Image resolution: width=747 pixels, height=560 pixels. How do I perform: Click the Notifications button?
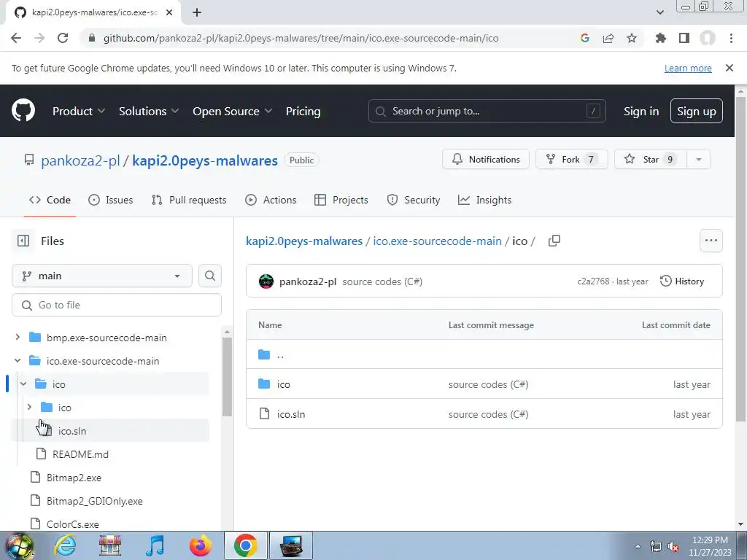(485, 159)
